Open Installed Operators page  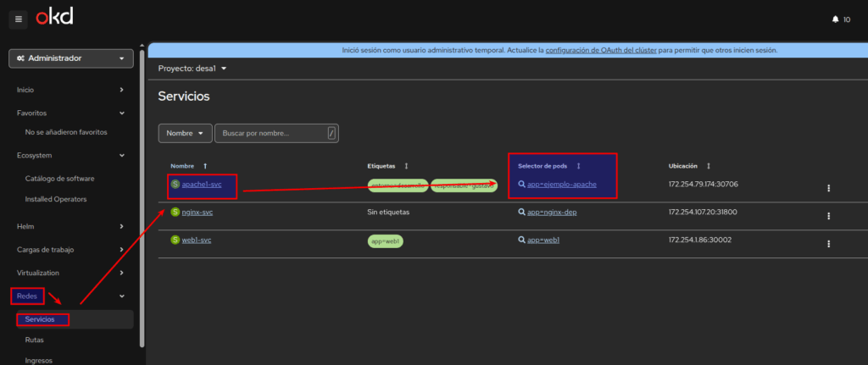click(56, 199)
